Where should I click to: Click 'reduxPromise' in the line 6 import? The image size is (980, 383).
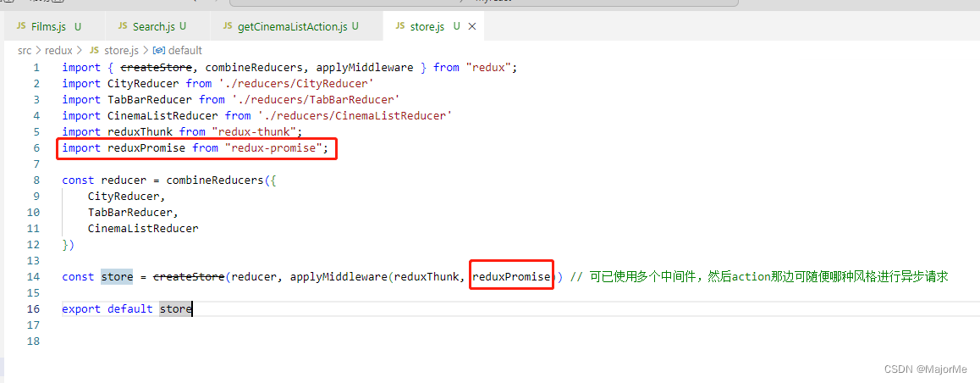146,148
